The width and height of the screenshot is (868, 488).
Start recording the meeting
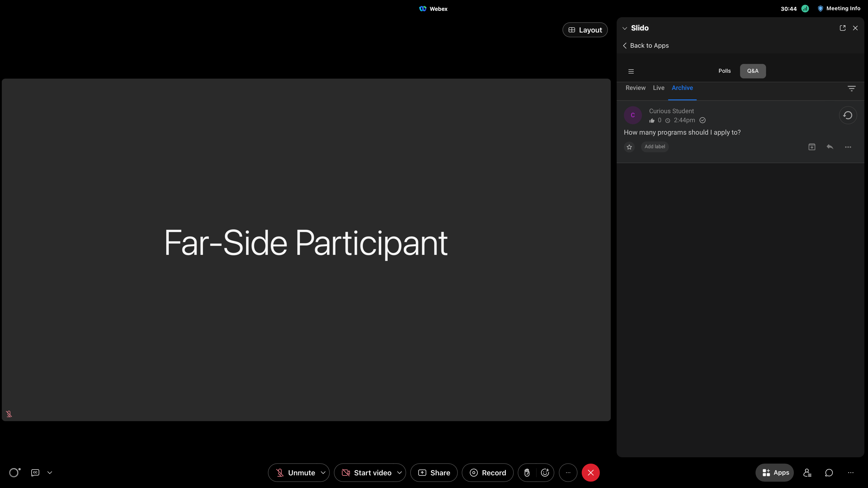tap(487, 472)
